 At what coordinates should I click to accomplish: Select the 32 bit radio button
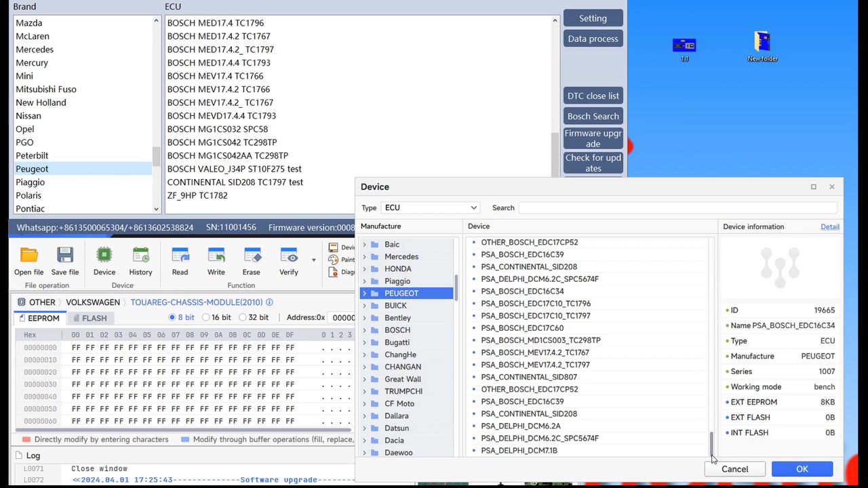(x=242, y=317)
